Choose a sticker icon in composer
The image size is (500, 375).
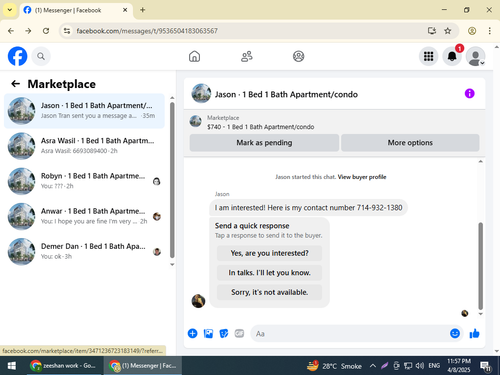click(224, 333)
